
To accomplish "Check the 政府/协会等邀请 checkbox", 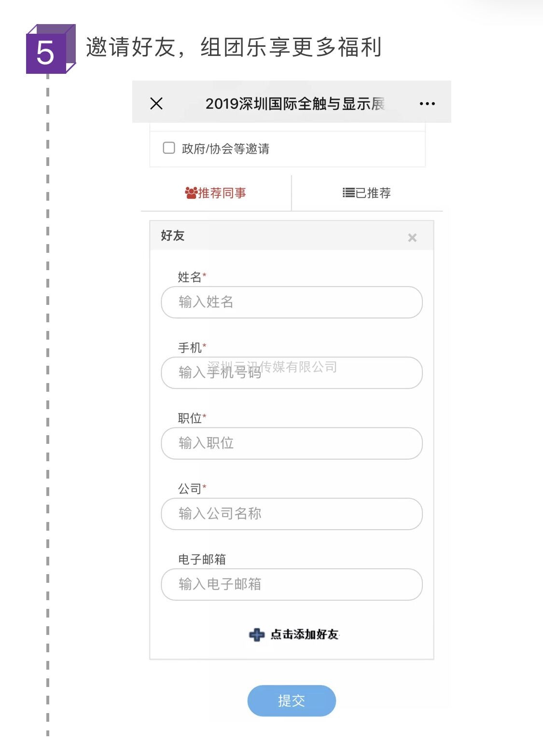I will click(169, 148).
